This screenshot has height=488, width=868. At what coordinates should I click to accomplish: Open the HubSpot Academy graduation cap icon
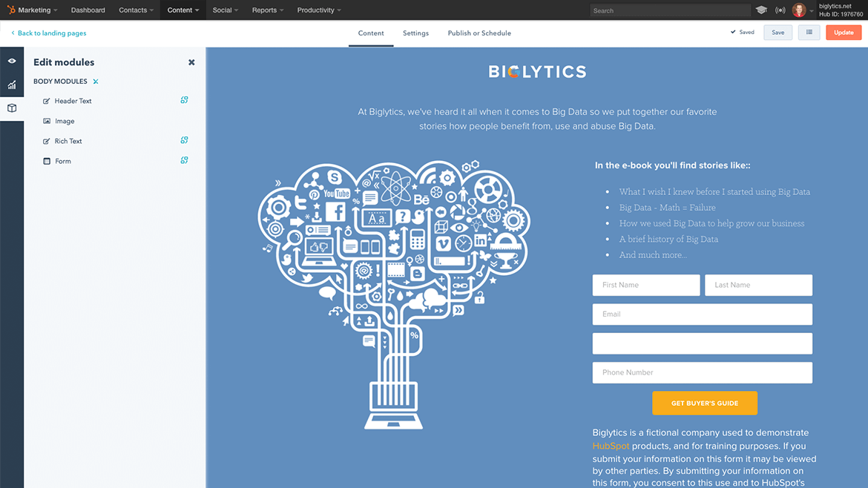click(x=761, y=10)
